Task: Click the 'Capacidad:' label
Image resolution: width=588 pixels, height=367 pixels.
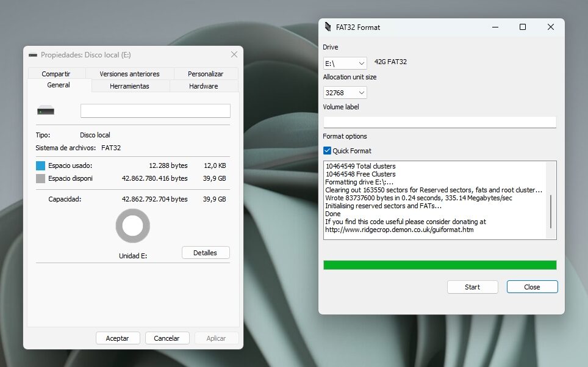Action: pos(65,199)
